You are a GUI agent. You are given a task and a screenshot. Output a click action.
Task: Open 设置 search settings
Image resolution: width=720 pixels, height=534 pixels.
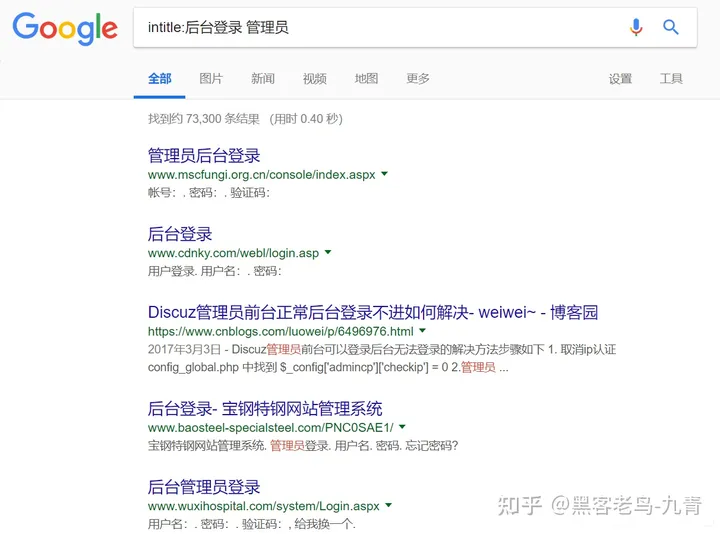[620, 79]
